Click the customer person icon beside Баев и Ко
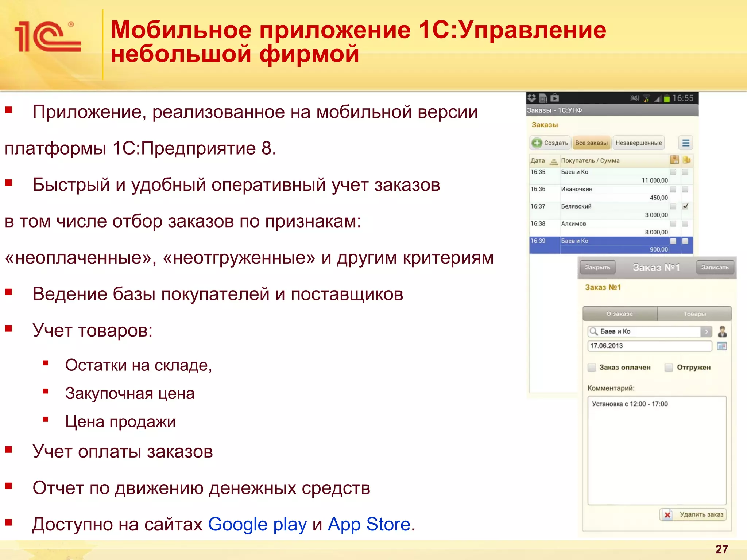The image size is (747, 560). tap(722, 331)
